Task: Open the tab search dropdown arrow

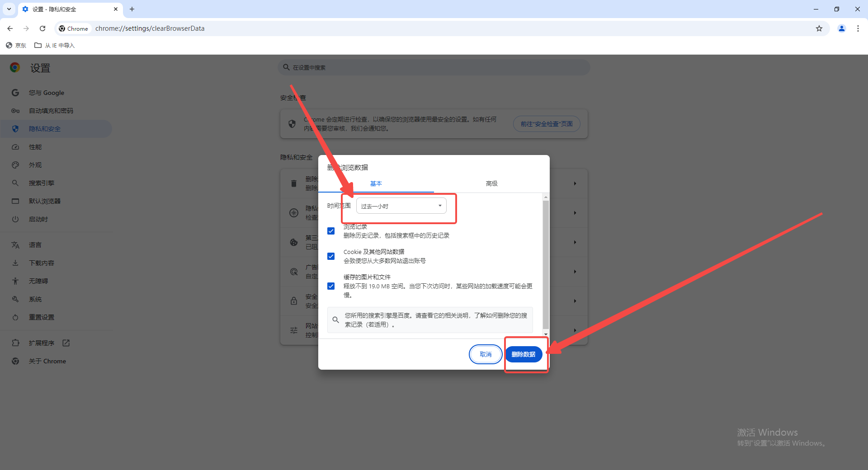Action: 9,9
